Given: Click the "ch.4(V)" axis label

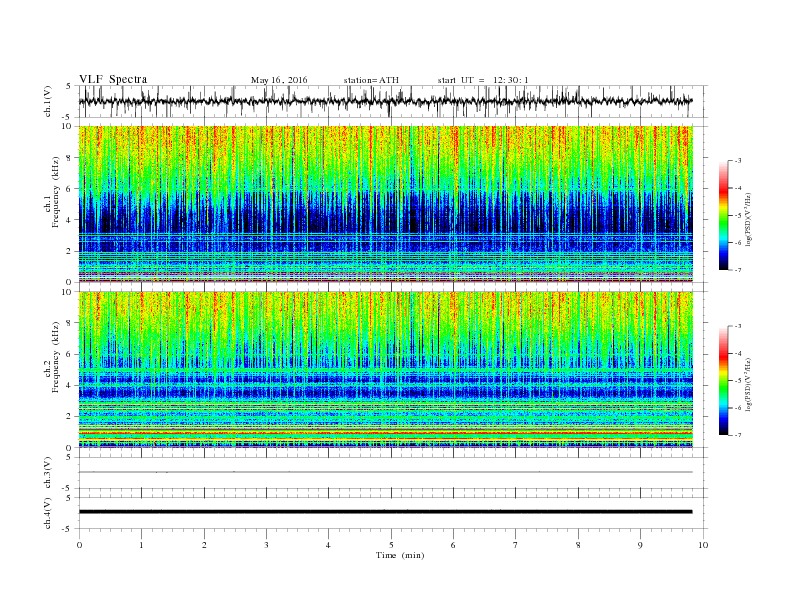Looking at the screenshot, I should pos(48,513).
